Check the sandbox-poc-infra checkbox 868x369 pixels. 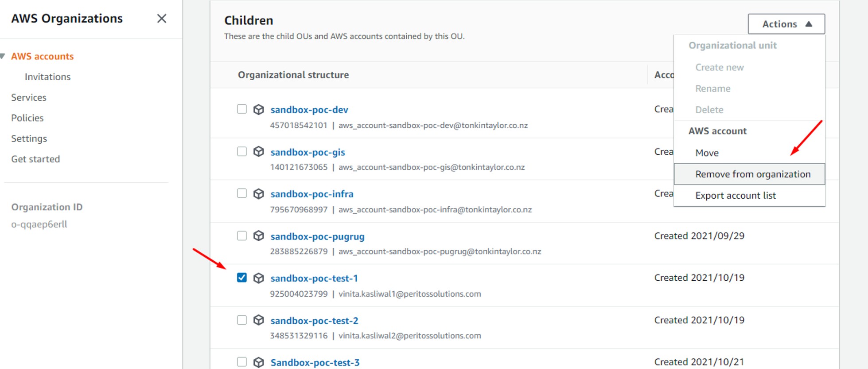tap(241, 193)
